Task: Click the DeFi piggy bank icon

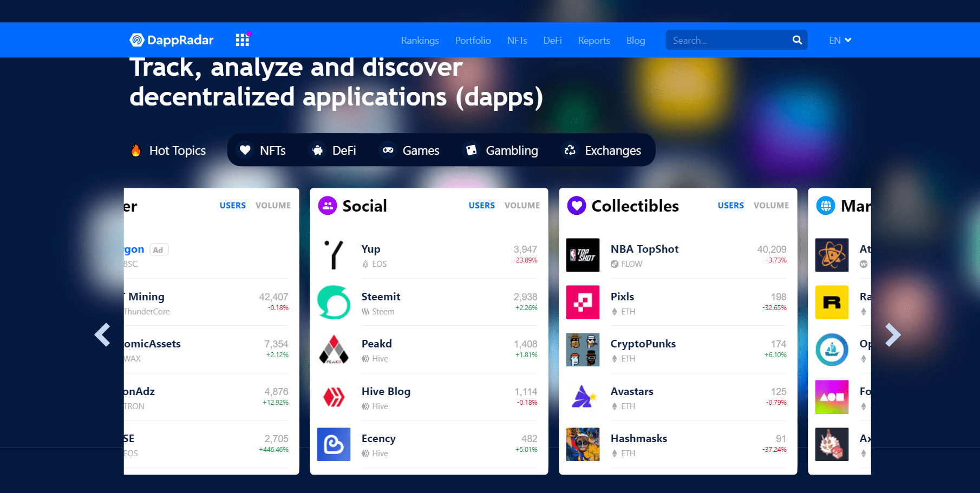Action: (x=318, y=150)
